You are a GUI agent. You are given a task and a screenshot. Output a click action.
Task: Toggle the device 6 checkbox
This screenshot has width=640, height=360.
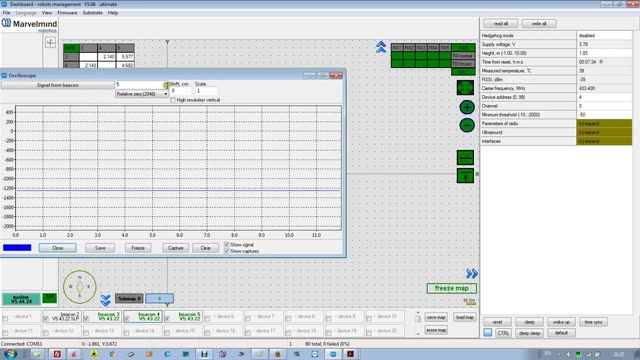(208, 318)
